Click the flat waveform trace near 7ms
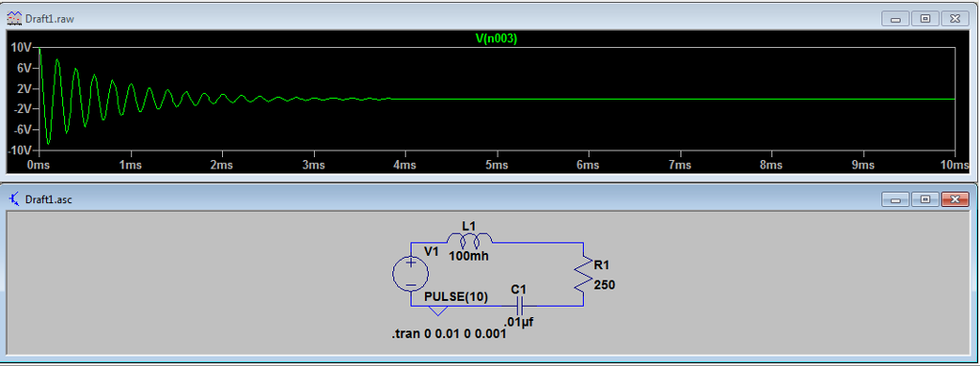980x366 pixels. (680, 99)
